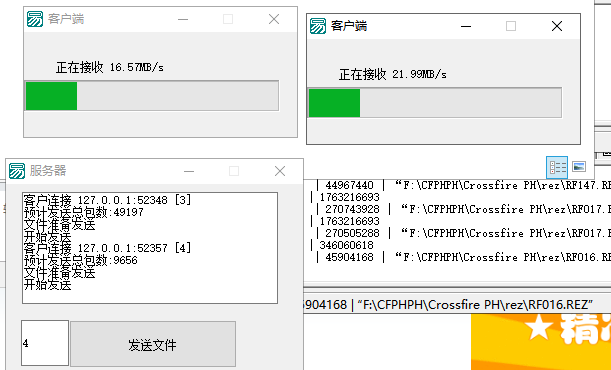Screen dimensions: 611x370
Task: Minimize the left 客户端 window
Action: pos(183,19)
